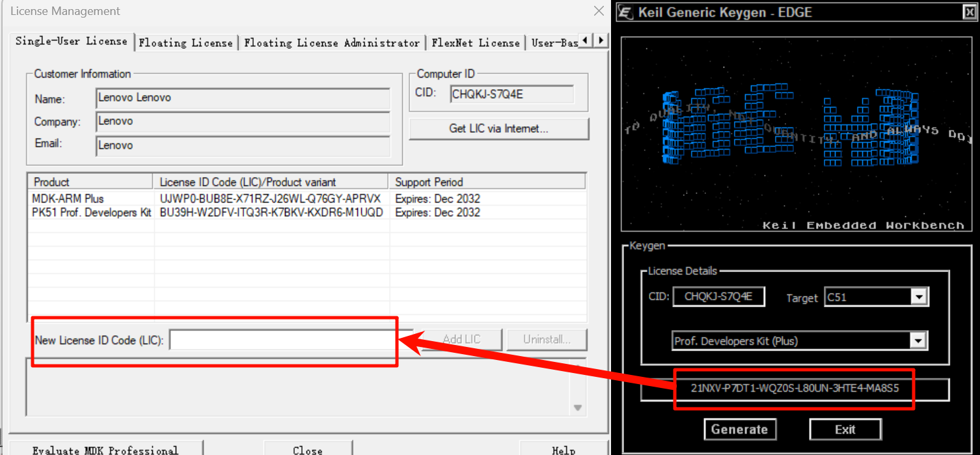Viewport: 980px width, 455px height.
Task: Open the Prof. Developers Kit (Plus) dropdown
Action: pos(800,340)
